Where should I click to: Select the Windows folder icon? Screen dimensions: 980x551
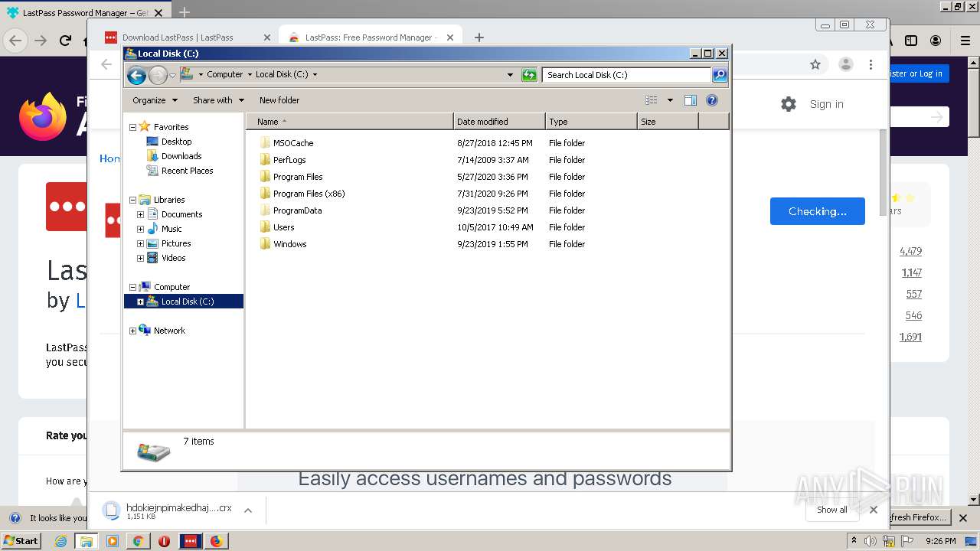click(266, 244)
